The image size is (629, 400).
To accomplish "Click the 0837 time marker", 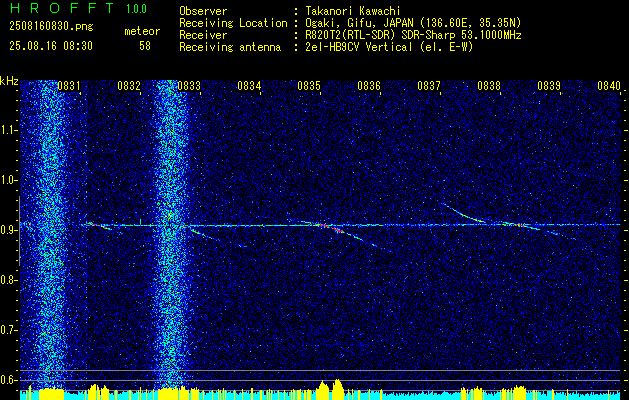I will [x=429, y=85].
